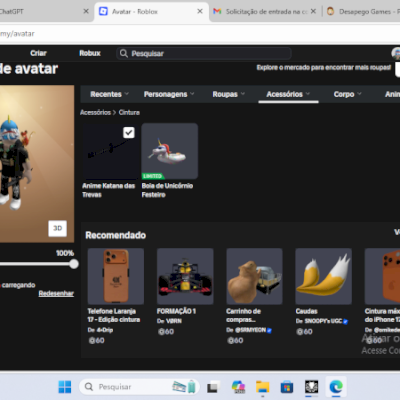Click the Boia de Unicórnio Festeiro item name
This screenshot has width=400, height=400.
pyautogui.click(x=167, y=190)
